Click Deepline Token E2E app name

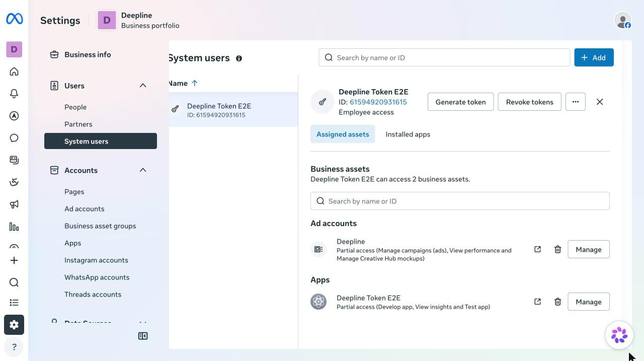tap(369, 298)
